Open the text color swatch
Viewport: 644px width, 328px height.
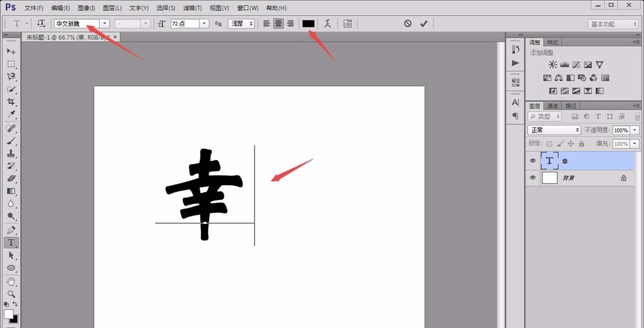308,24
